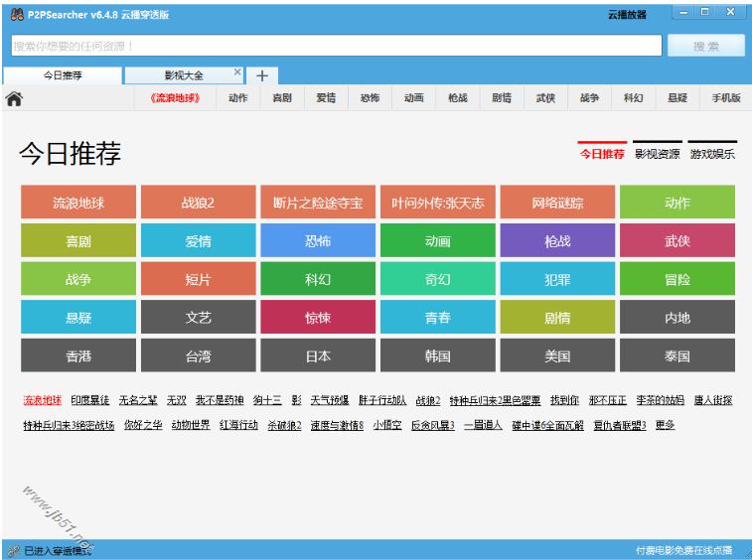
Task: Focus the resource search input field
Action: 337,46
